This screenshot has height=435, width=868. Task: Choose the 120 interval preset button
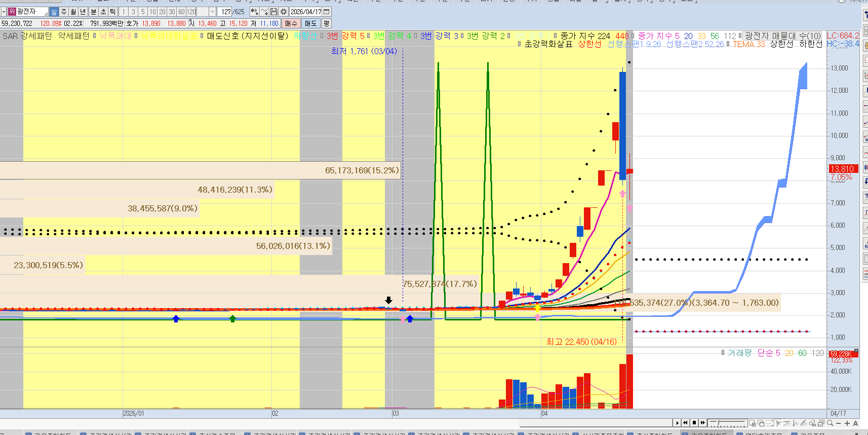click(x=191, y=12)
